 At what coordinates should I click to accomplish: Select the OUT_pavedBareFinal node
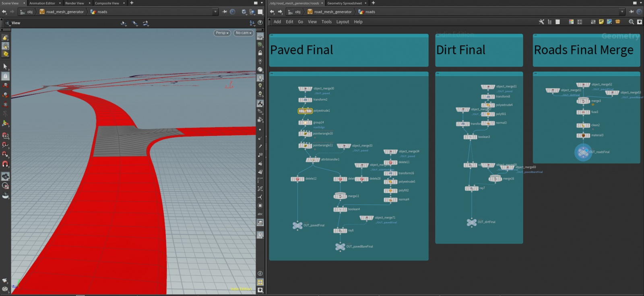pos(341,247)
